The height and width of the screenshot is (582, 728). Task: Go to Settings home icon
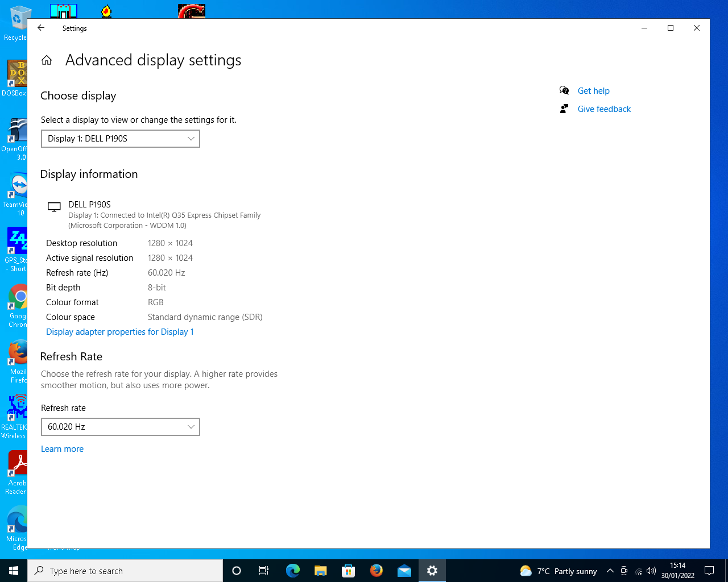(x=47, y=60)
